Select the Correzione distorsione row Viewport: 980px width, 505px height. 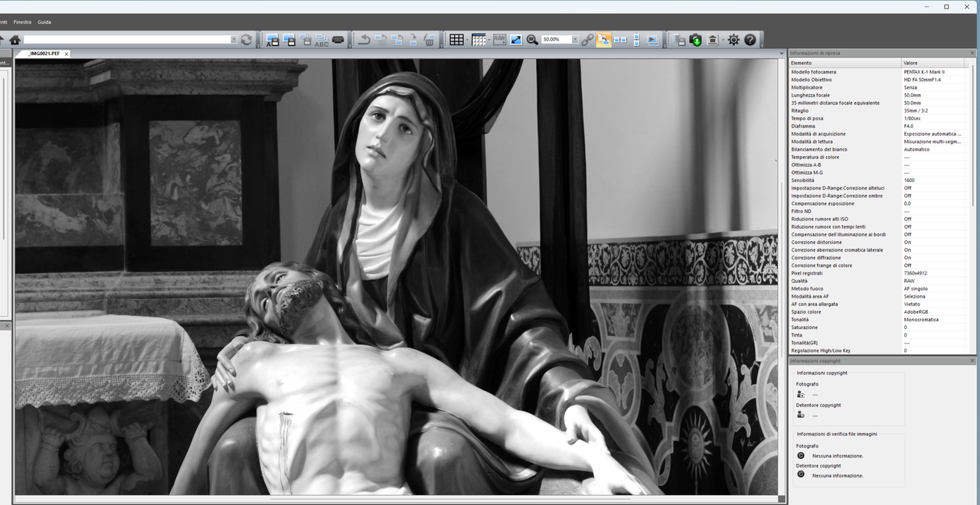tap(879, 242)
